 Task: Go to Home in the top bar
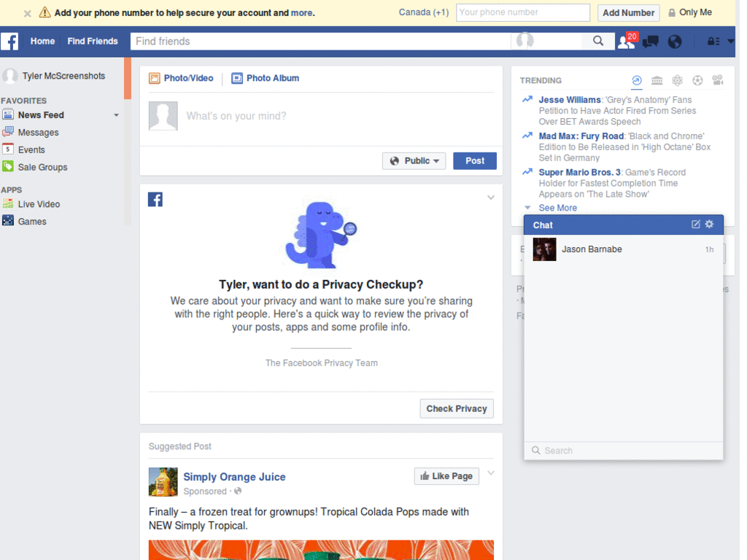[42, 42]
